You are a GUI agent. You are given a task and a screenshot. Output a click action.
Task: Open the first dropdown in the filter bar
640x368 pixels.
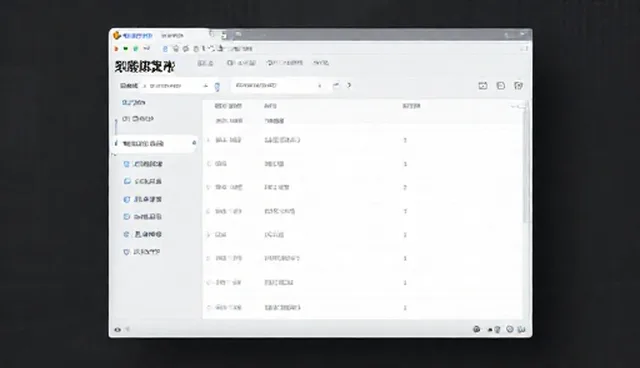176,86
